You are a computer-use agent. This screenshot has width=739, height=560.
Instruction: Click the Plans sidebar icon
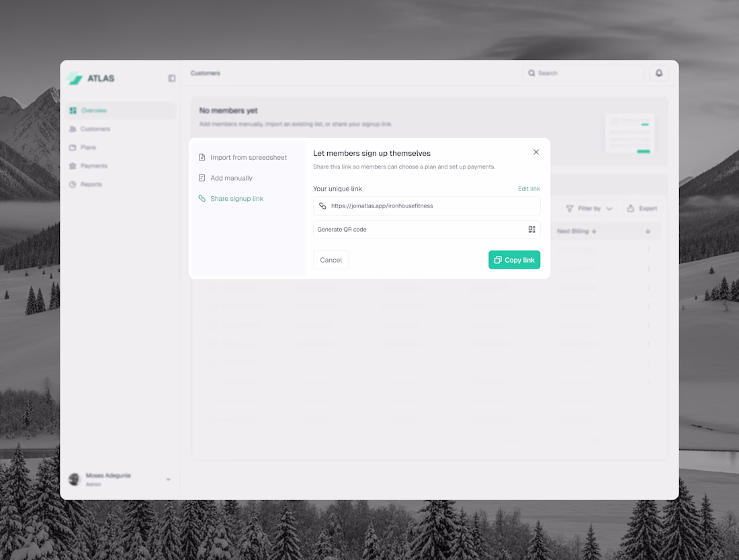[73, 148]
